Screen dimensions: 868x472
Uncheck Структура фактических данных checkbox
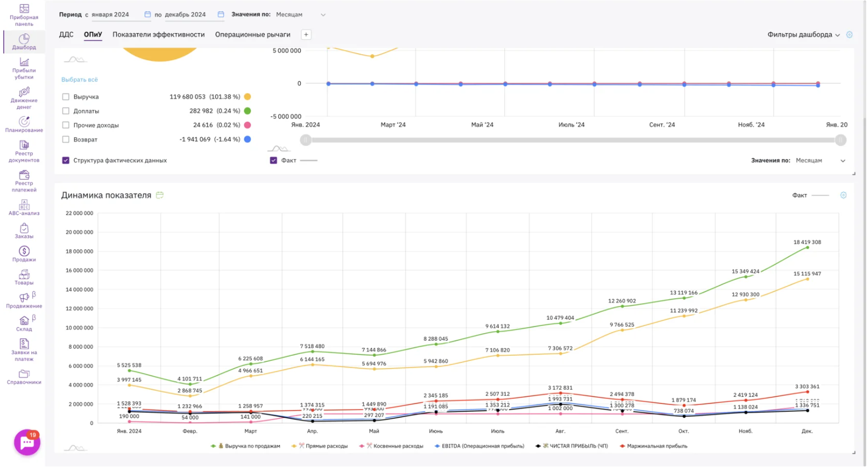66,160
